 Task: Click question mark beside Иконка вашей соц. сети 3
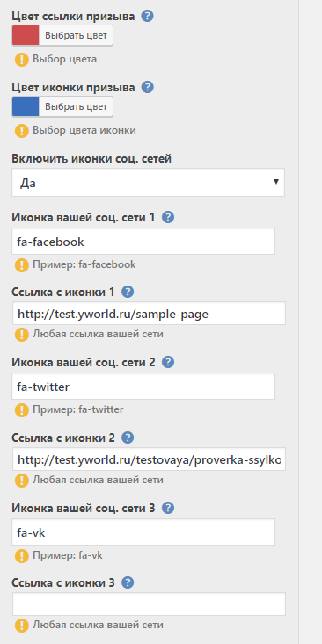168,508
